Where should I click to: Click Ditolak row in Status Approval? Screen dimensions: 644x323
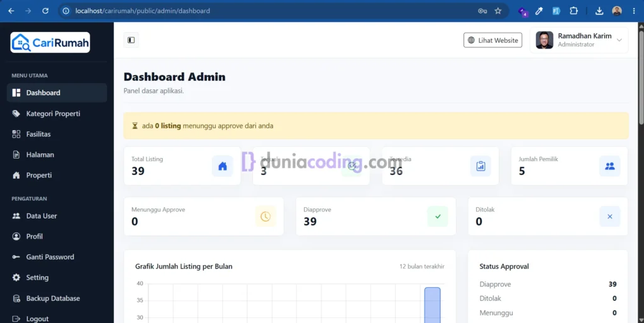pos(548,298)
